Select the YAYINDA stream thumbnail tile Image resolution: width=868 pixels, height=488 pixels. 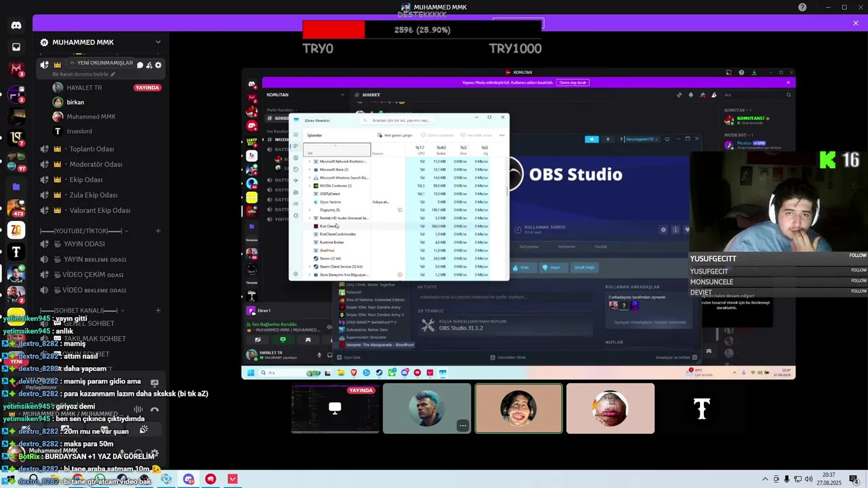pos(335,408)
